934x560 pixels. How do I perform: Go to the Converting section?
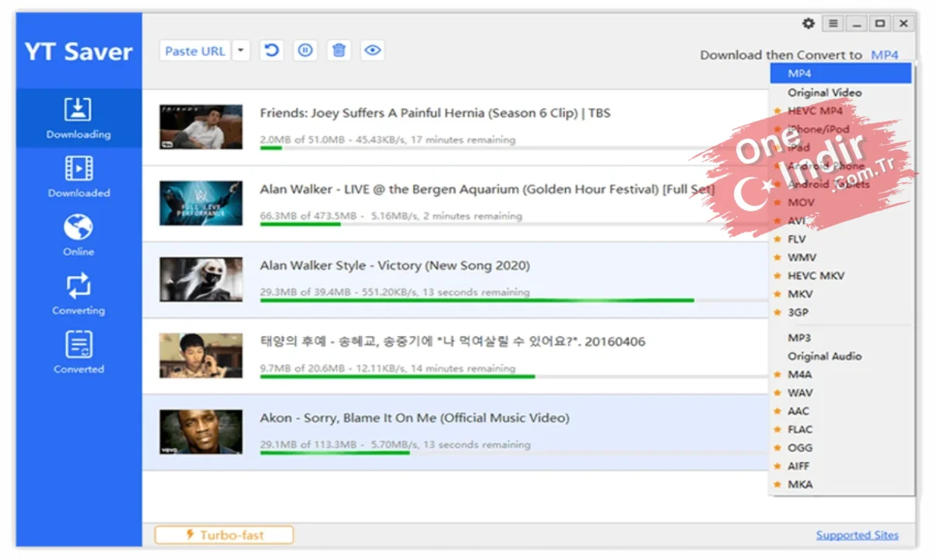[x=79, y=294]
